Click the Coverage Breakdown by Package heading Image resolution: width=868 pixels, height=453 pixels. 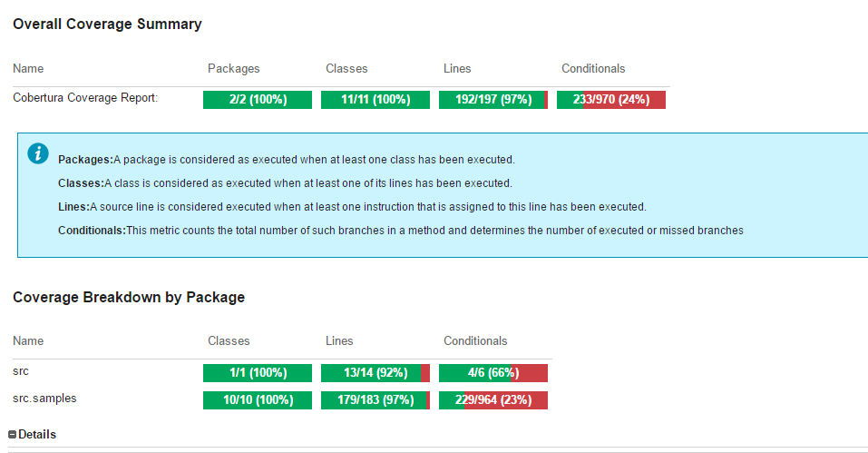coord(129,297)
